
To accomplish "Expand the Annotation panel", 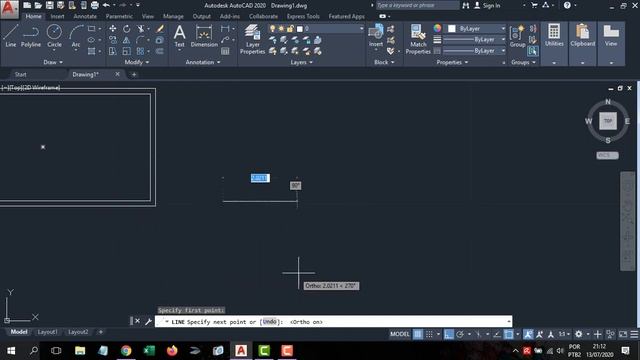I will click(203, 62).
